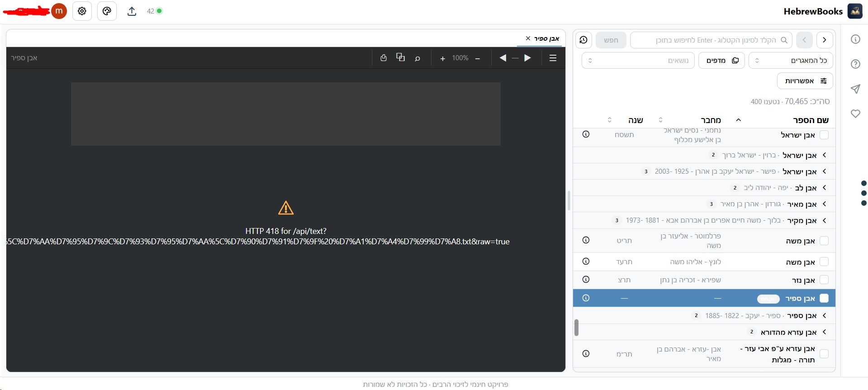Zoom in with the plus button

pyautogui.click(x=442, y=58)
